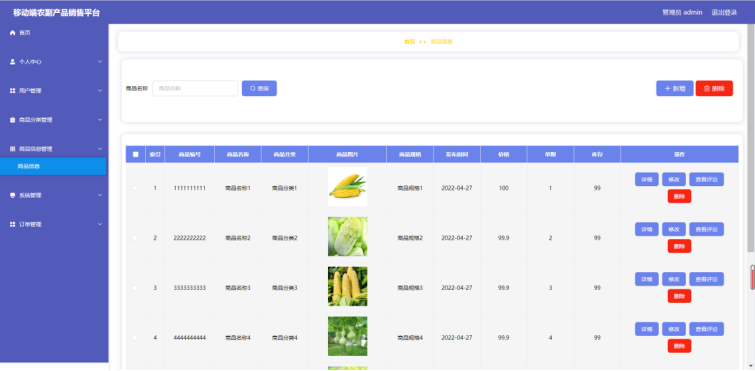Screen dimensions: 755x371
Task: Click the 新增 add button
Action: click(675, 89)
